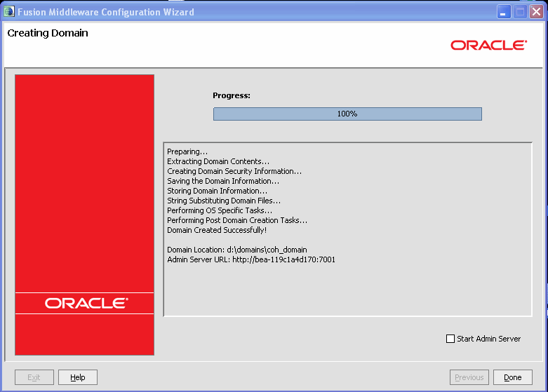Click the red Oracle logo in header

point(488,46)
